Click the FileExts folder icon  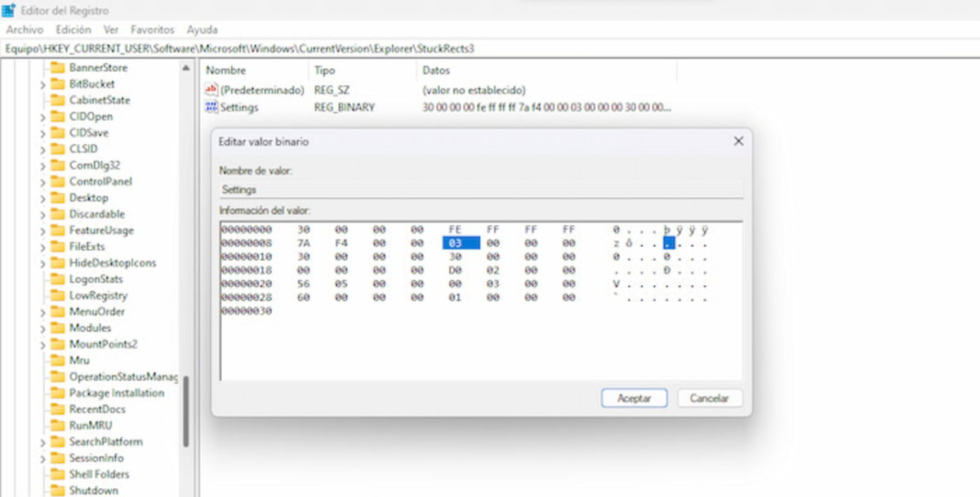point(59,247)
